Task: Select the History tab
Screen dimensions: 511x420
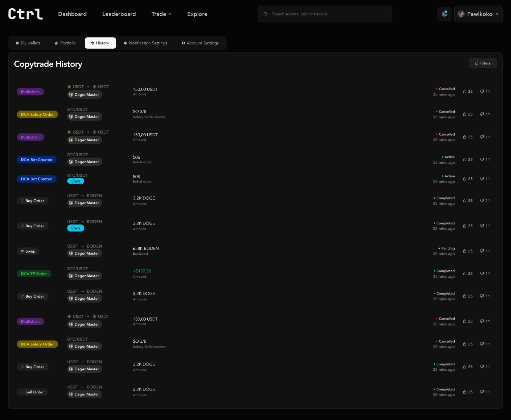Action: point(100,43)
